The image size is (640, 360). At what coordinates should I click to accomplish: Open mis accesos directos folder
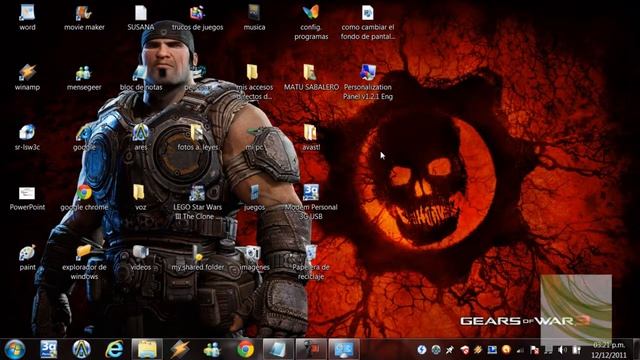tap(254, 82)
